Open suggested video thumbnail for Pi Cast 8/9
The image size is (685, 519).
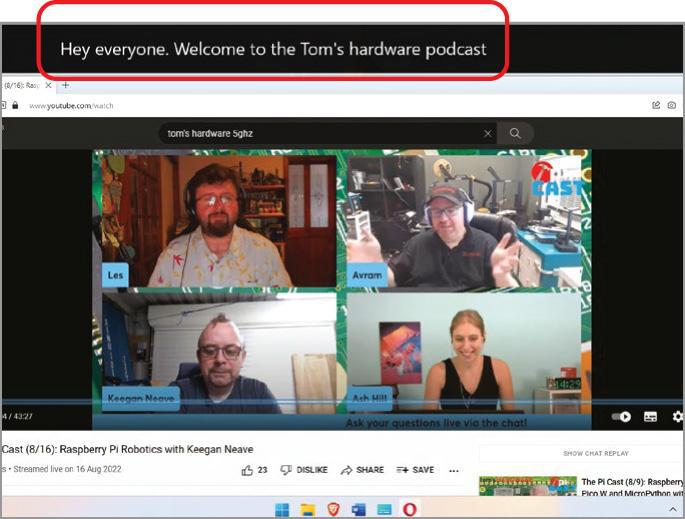[x=528, y=486]
